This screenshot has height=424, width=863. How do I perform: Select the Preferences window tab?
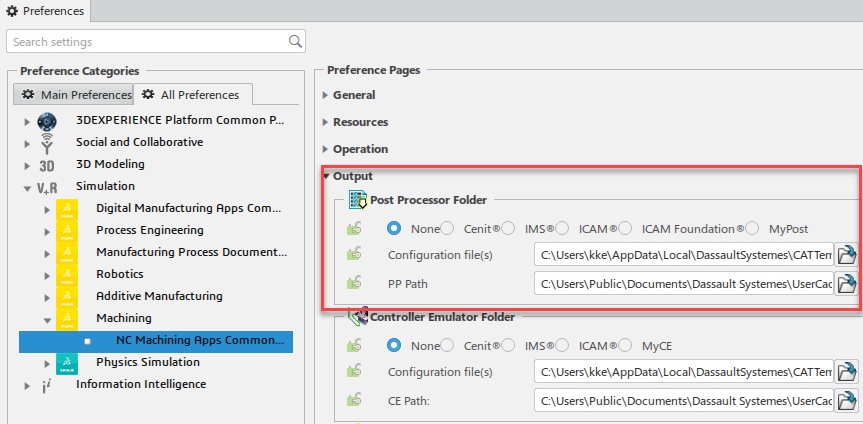45,10
